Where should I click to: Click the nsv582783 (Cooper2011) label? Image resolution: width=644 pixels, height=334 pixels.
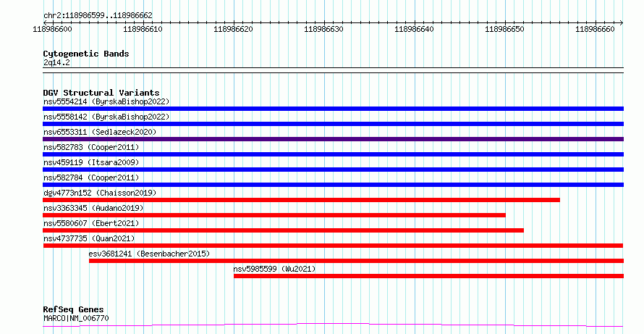tap(91, 147)
